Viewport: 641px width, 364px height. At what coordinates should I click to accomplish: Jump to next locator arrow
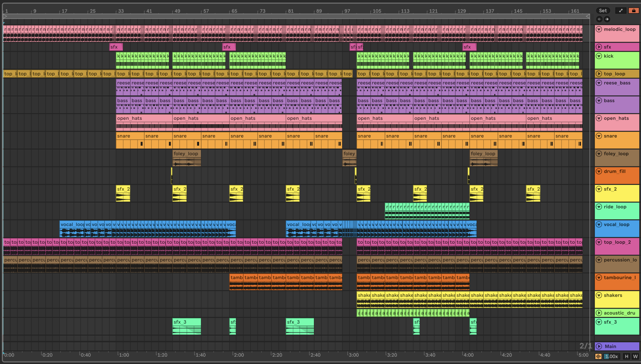(607, 19)
